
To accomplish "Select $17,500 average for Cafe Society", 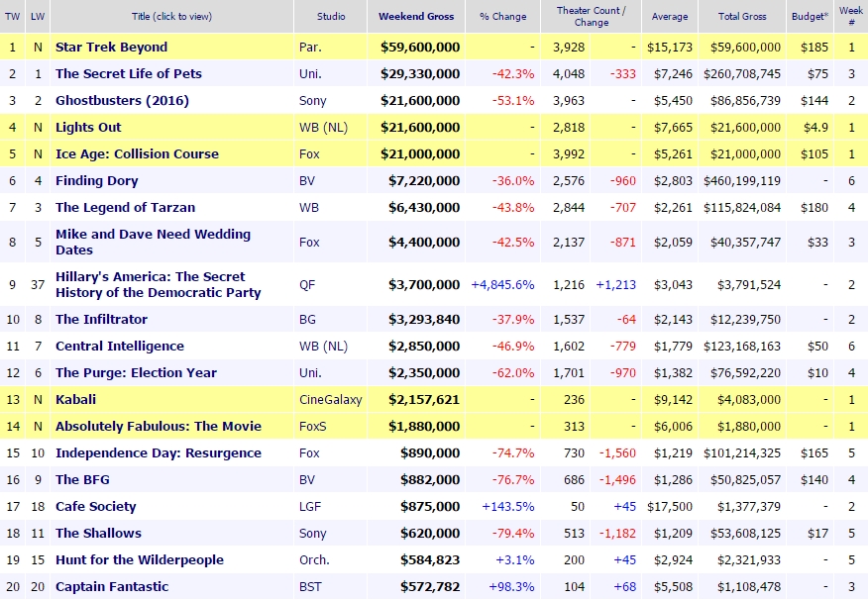I will click(670, 507).
